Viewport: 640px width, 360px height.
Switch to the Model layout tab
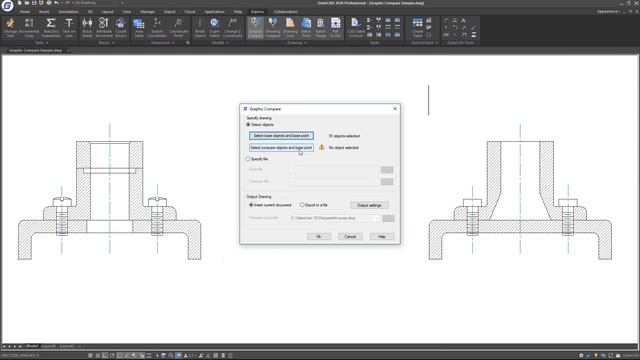coord(32,346)
